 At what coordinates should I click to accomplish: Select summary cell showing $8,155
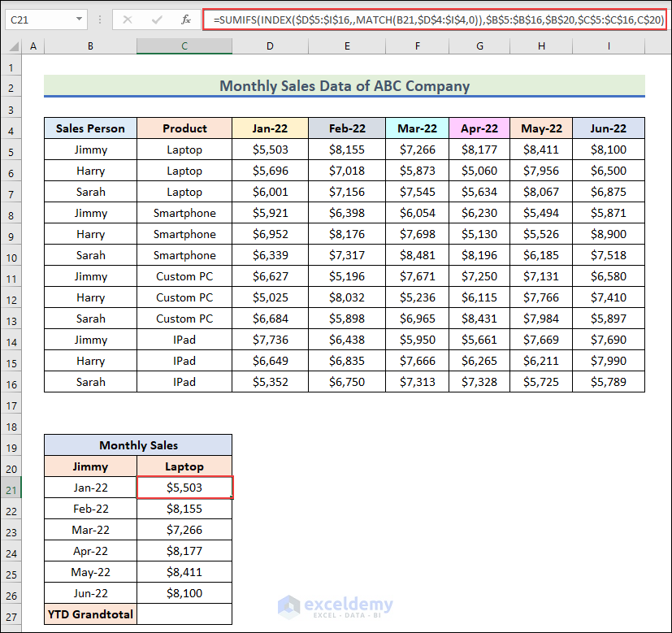184,509
